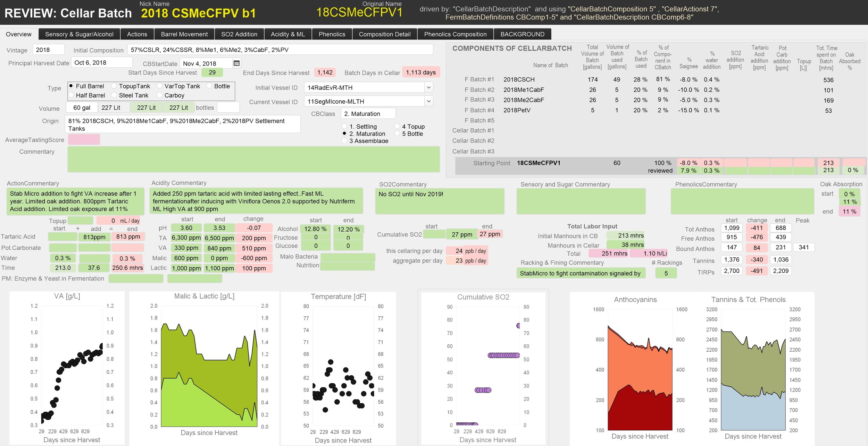Click the Alcohol start value 12.80 %
Screen dimensions: 868x446
point(315,229)
